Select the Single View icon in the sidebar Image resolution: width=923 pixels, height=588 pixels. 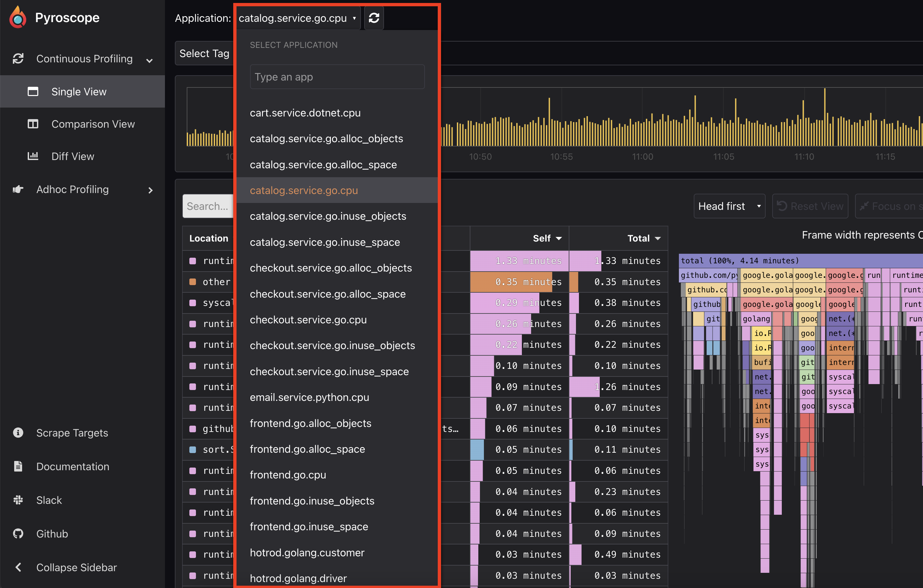[33, 91]
